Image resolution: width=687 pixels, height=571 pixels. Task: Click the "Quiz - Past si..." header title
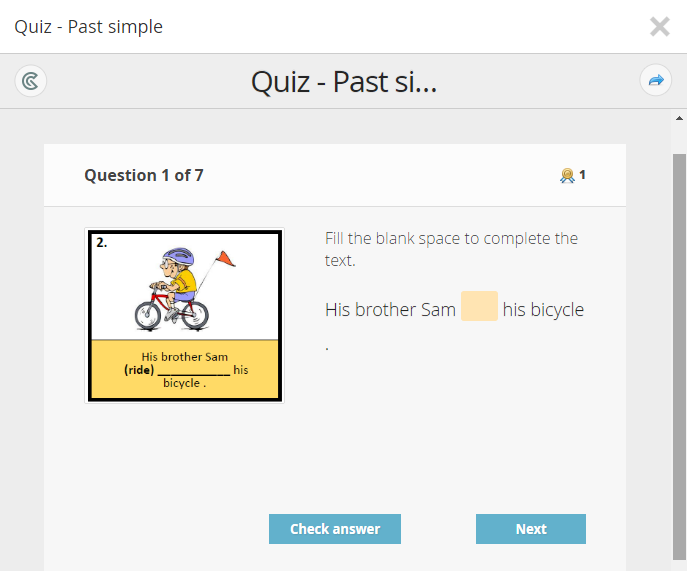(x=344, y=82)
